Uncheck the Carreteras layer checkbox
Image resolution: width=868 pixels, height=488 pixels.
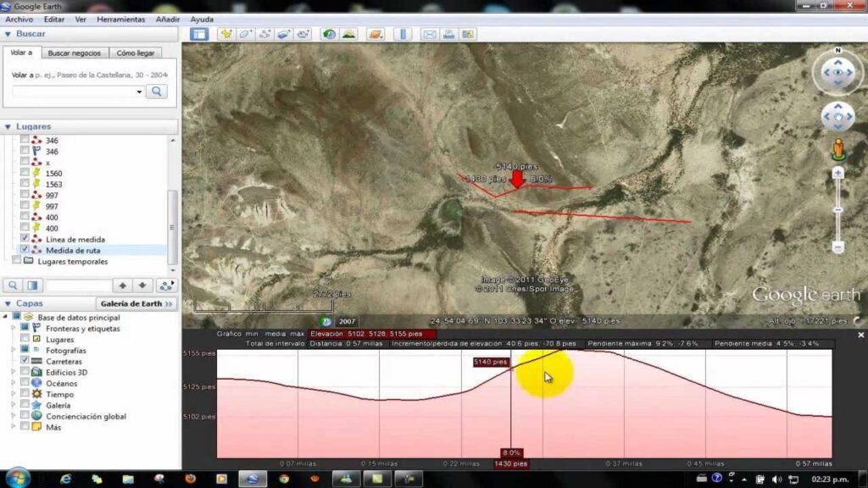[25, 361]
